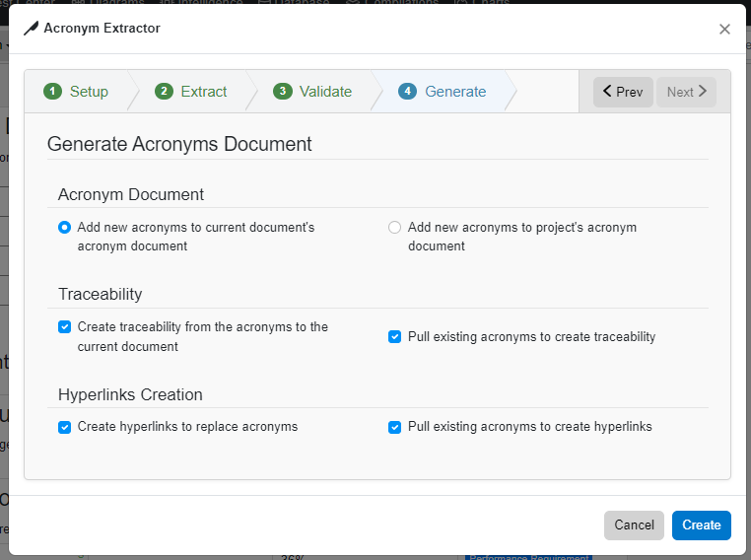Screen dimensions: 751x560
Task: Uncheck create hyperlinks to replace acronyms
Action: 64,427
